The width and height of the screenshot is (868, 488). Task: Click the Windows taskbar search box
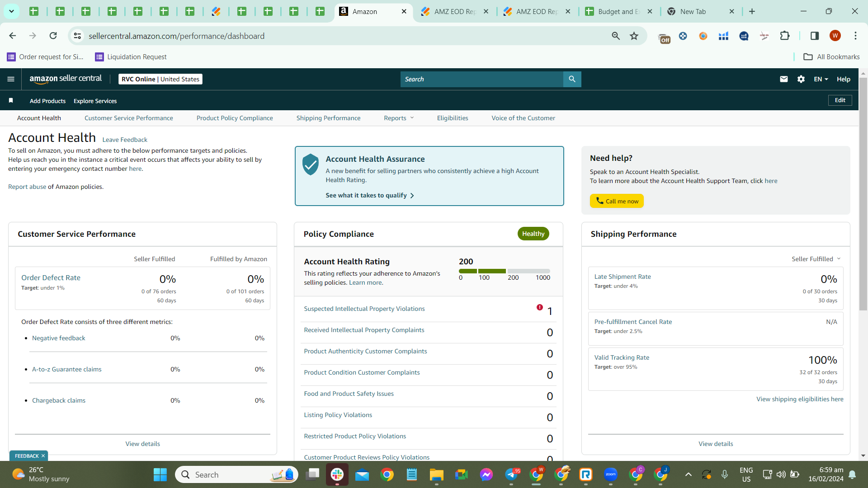(236, 474)
